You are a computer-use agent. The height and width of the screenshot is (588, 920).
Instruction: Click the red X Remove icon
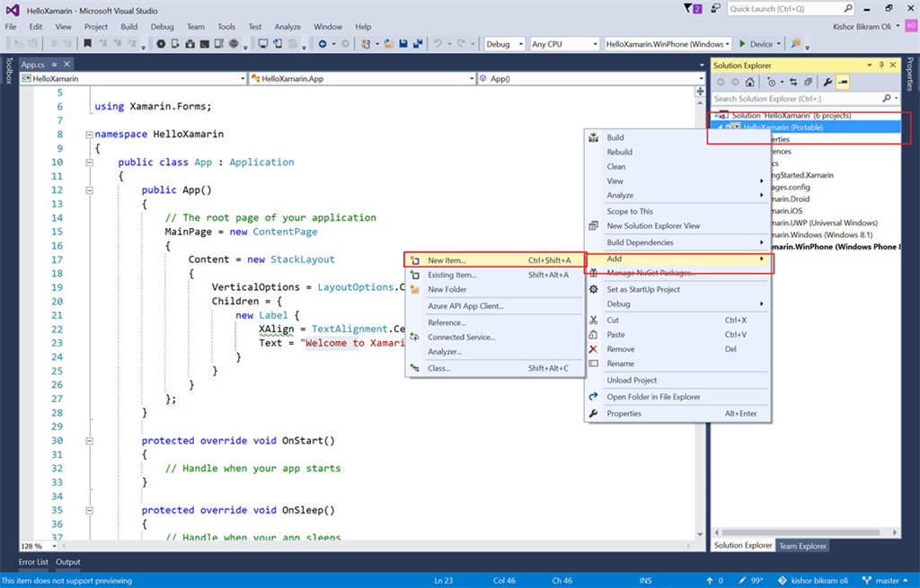coord(593,349)
